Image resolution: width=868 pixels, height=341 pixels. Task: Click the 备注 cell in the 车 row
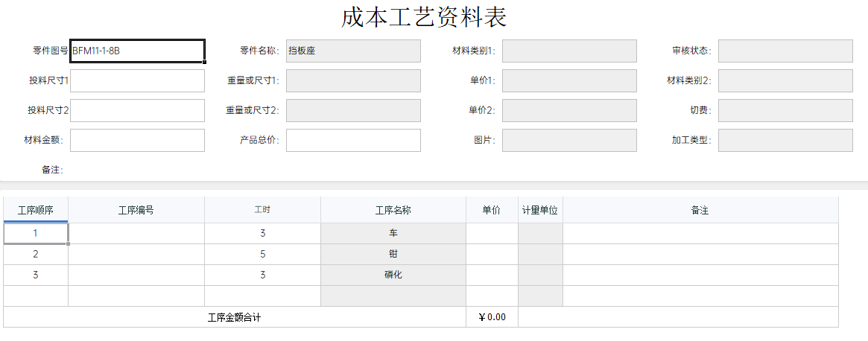[x=700, y=234]
